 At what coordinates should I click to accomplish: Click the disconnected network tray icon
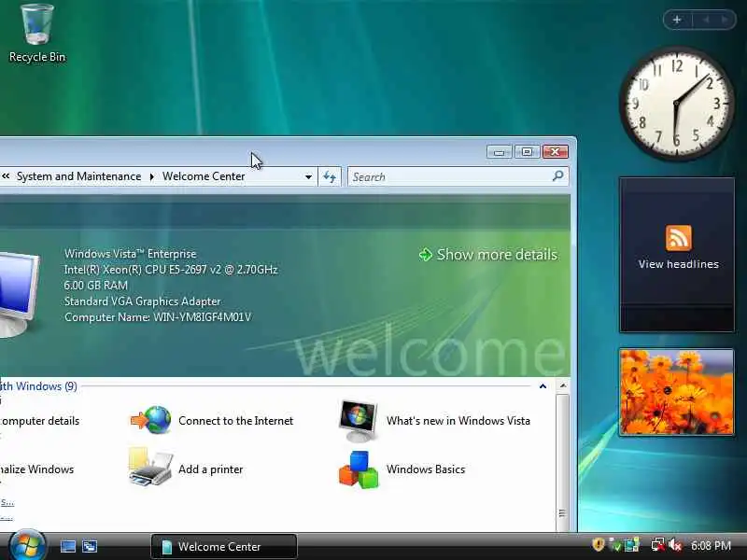[658, 545]
